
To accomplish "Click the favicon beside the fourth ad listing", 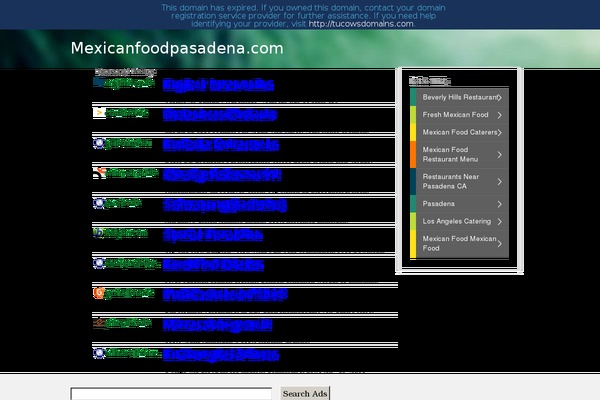I will tap(98, 173).
